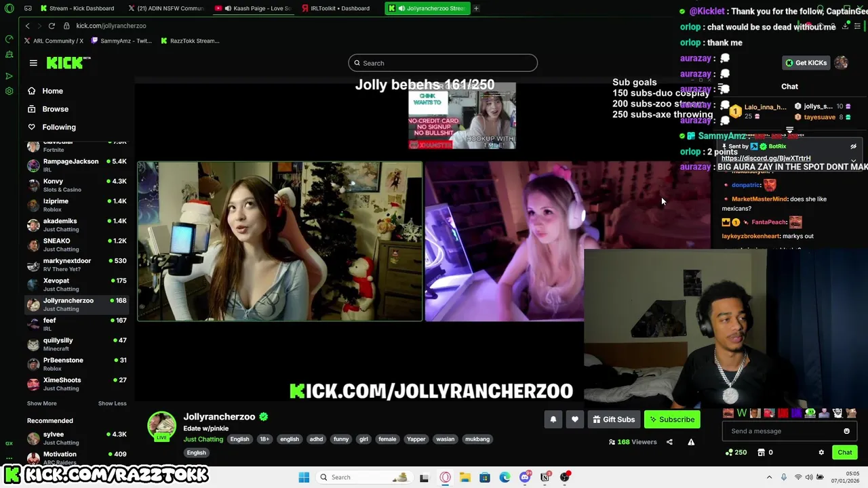Open RazzTokk Stream bookmark

190,41
